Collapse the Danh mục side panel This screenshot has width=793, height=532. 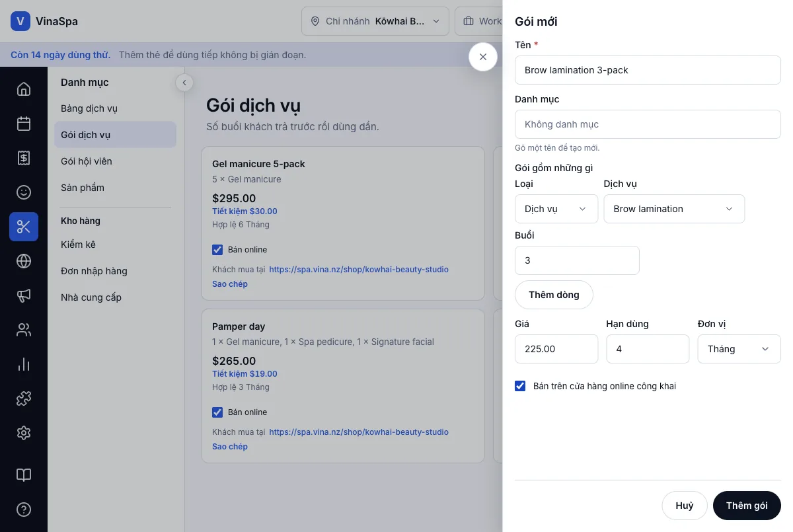coord(184,83)
